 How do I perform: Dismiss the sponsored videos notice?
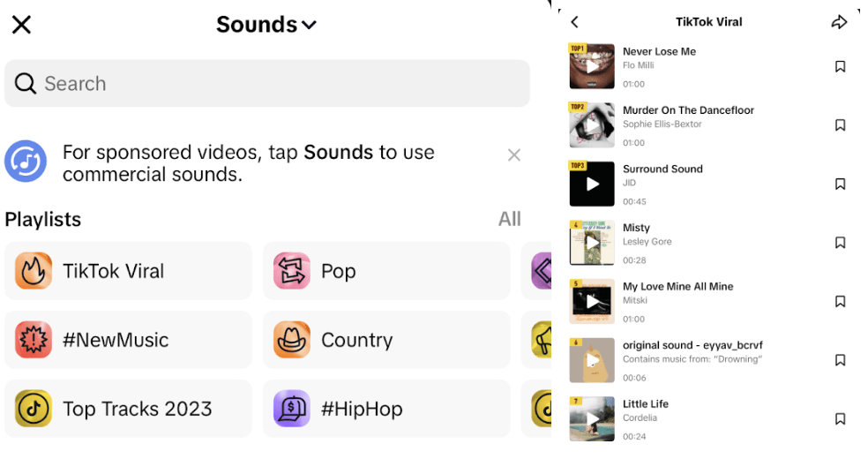[x=514, y=155]
